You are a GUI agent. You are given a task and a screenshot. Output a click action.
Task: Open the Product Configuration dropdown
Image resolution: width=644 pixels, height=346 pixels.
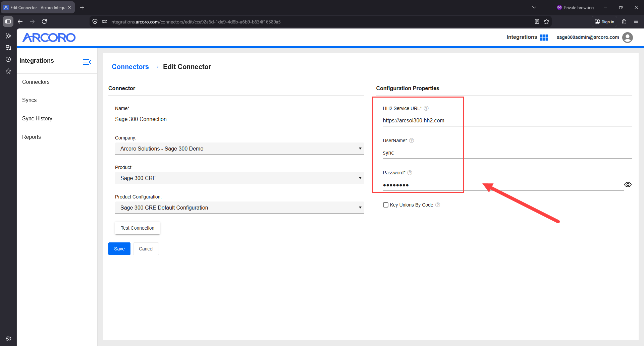239,208
